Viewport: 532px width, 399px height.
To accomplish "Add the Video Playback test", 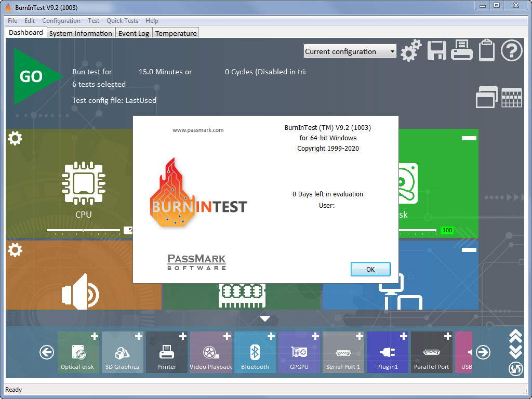I will tap(227, 336).
